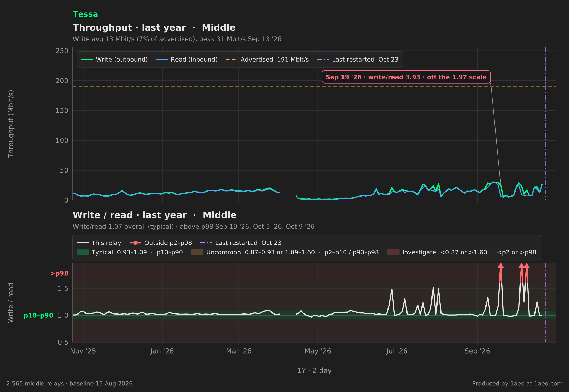
Task: Select the Advertised 191 Mbit/s legend entry
Action: point(267,60)
